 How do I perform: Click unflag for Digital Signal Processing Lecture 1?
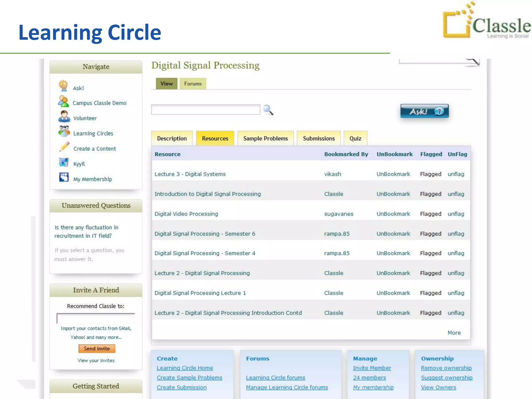click(456, 293)
